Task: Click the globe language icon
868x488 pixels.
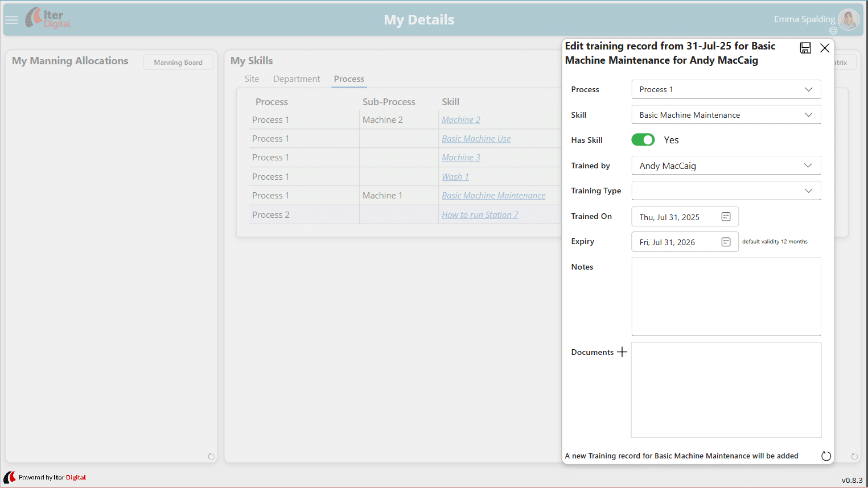Action: pyautogui.click(x=833, y=31)
